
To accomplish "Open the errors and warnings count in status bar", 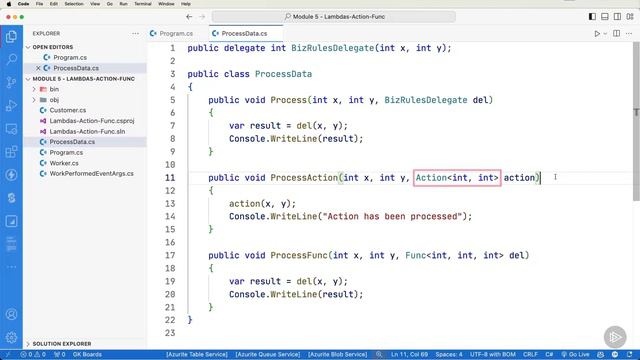I will (x=33, y=355).
